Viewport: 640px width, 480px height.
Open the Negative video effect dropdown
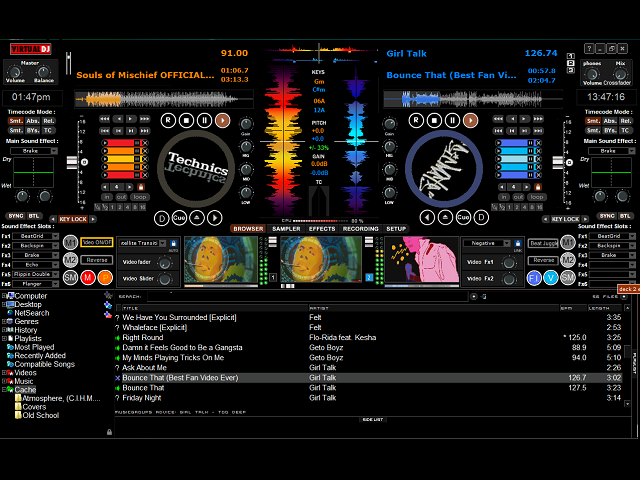click(507, 243)
